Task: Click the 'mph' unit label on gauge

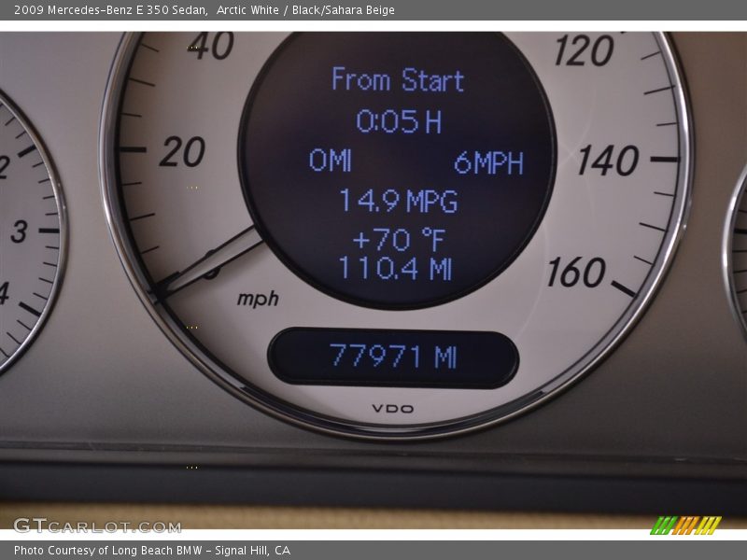Action: [x=258, y=299]
